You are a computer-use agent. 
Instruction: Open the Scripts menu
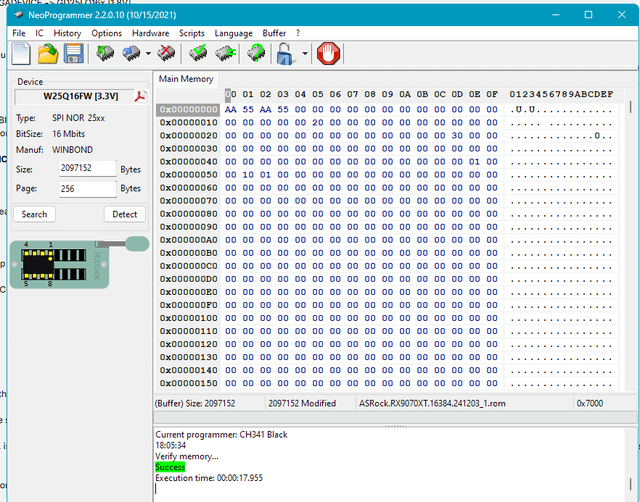[x=191, y=33]
